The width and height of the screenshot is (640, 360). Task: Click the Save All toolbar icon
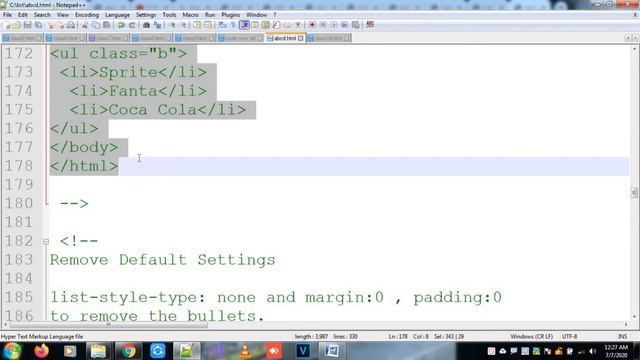[x=38, y=25]
